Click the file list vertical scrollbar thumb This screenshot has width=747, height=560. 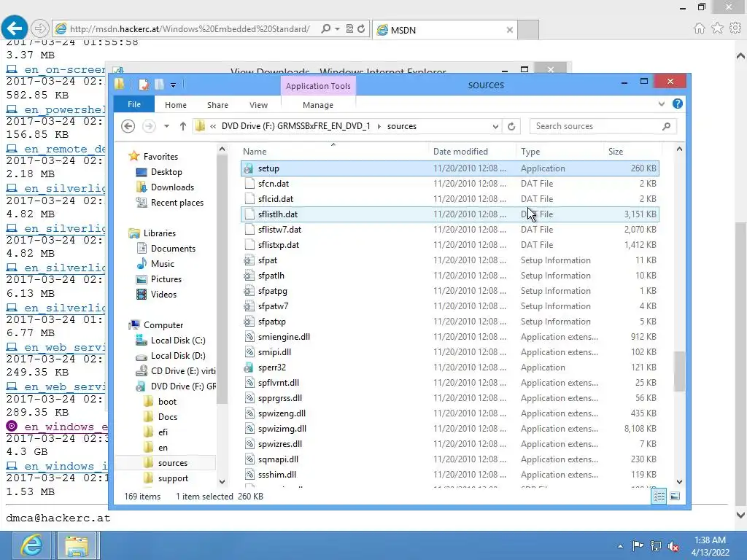[x=679, y=371]
